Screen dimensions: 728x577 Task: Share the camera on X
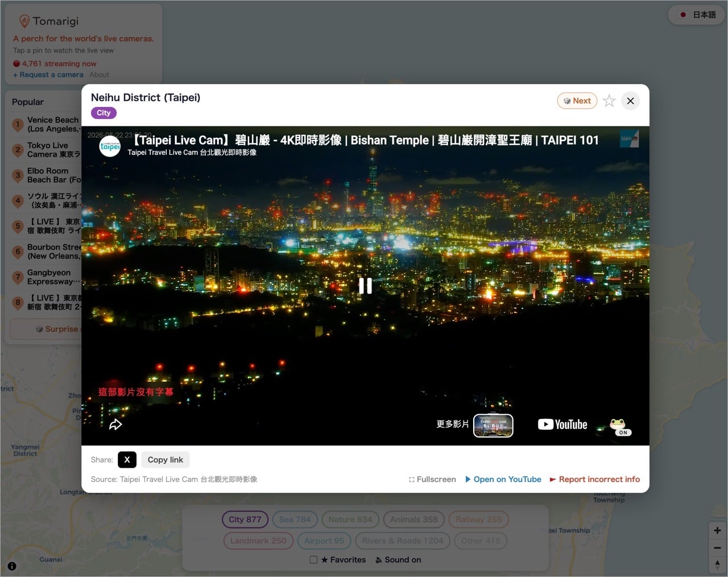[127, 460]
